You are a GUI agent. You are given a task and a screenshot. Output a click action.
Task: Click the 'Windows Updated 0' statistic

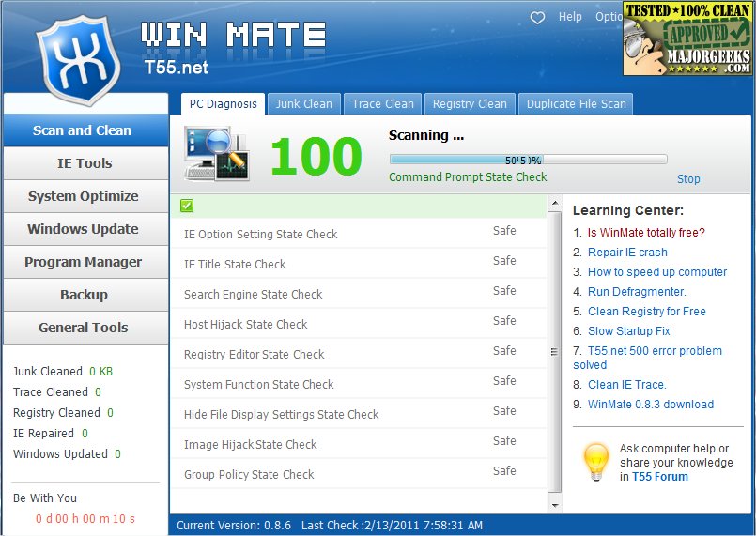tap(67, 454)
